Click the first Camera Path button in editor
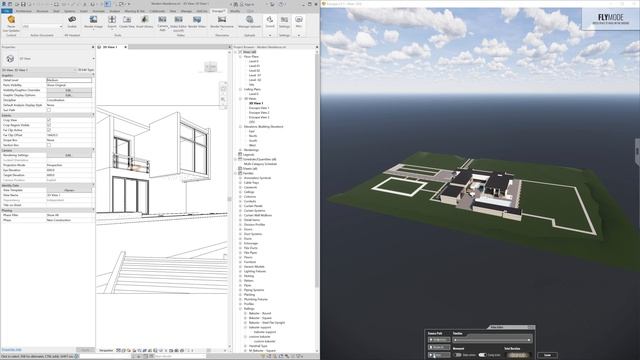The height and width of the screenshot is (360, 640). click(439, 340)
